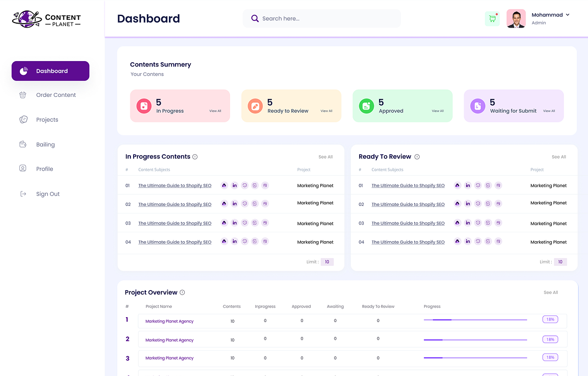The width and height of the screenshot is (588, 376).
Task: Click the info icon beside Project Overview
Action: [x=183, y=293]
